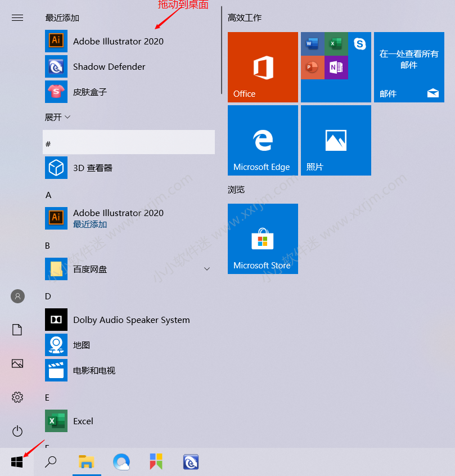The width and height of the screenshot is (455, 476).
Task: Open the Microsoft Edge tile
Action: click(x=263, y=141)
